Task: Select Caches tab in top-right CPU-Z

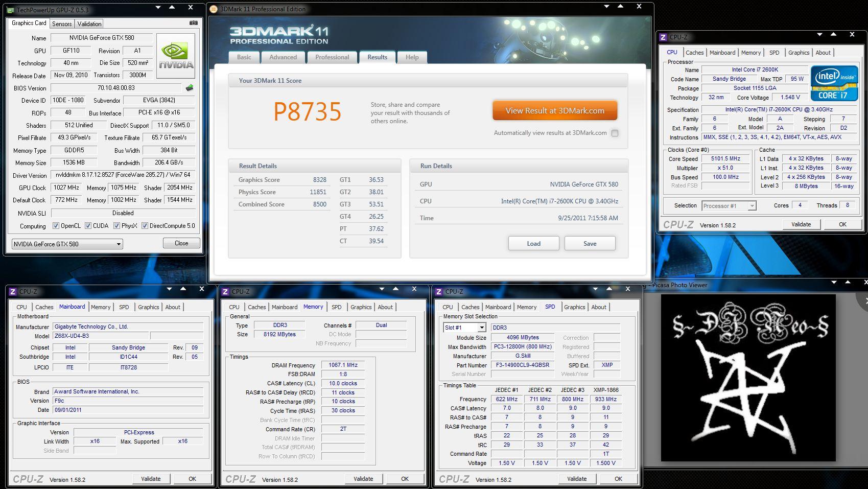Action: 694,53
